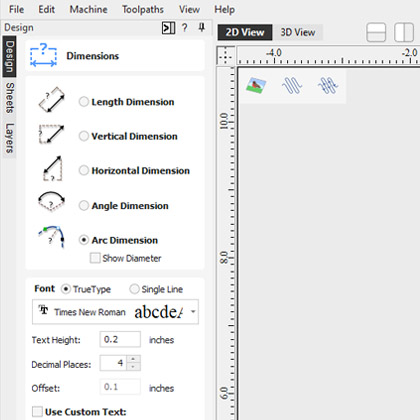Image resolution: width=420 pixels, height=420 pixels.
Task: Click the double wave crossed toolpath icon
Action: tap(328, 85)
